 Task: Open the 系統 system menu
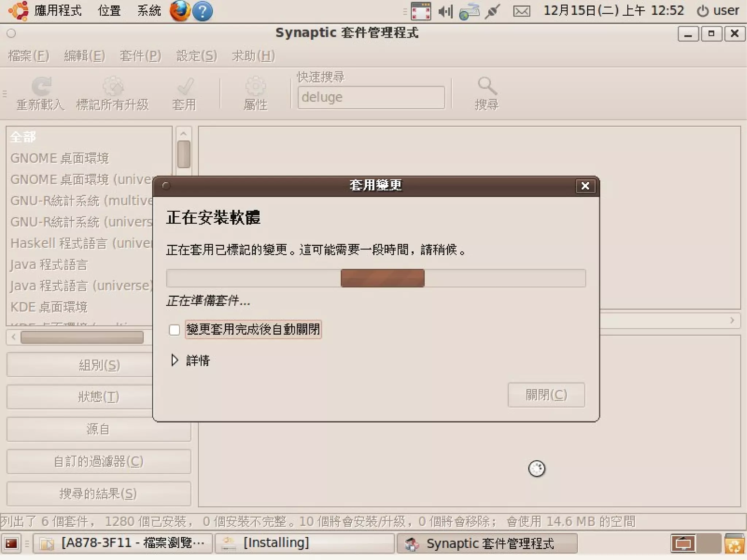pos(149,11)
